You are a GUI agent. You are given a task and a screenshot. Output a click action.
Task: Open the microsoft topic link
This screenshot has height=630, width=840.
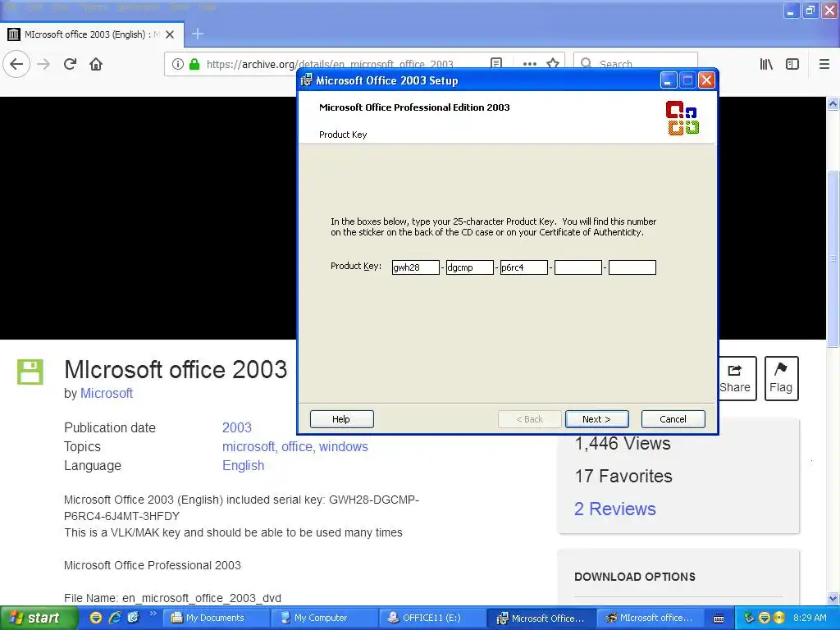click(249, 447)
